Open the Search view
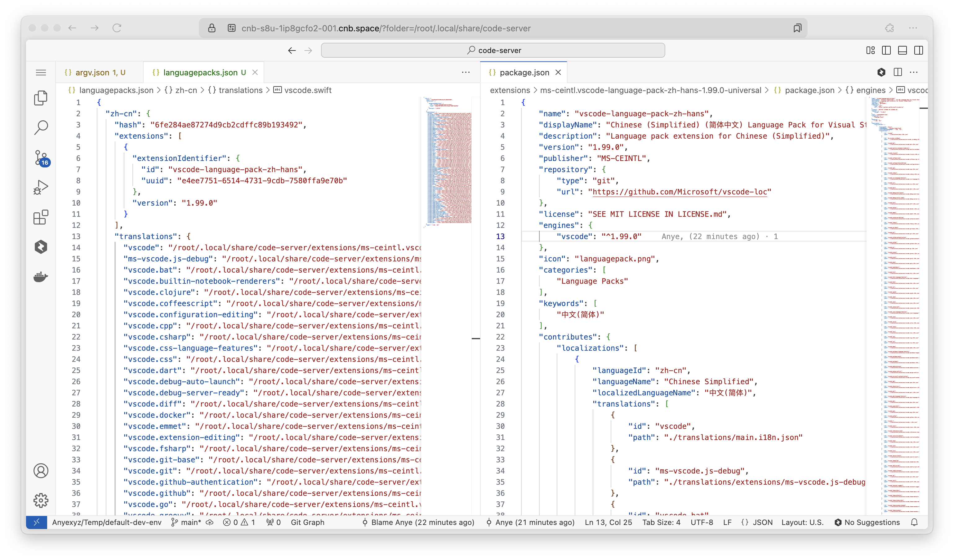This screenshot has width=954, height=560. (41, 127)
